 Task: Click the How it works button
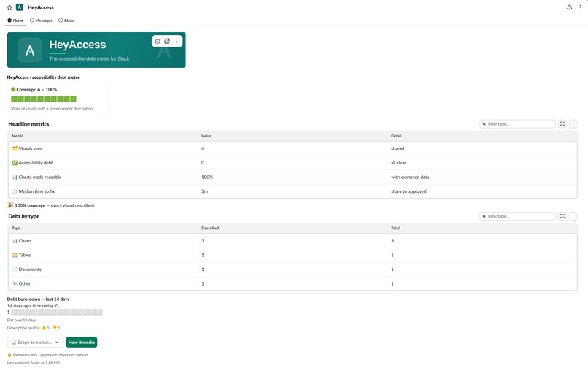click(x=82, y=343)
